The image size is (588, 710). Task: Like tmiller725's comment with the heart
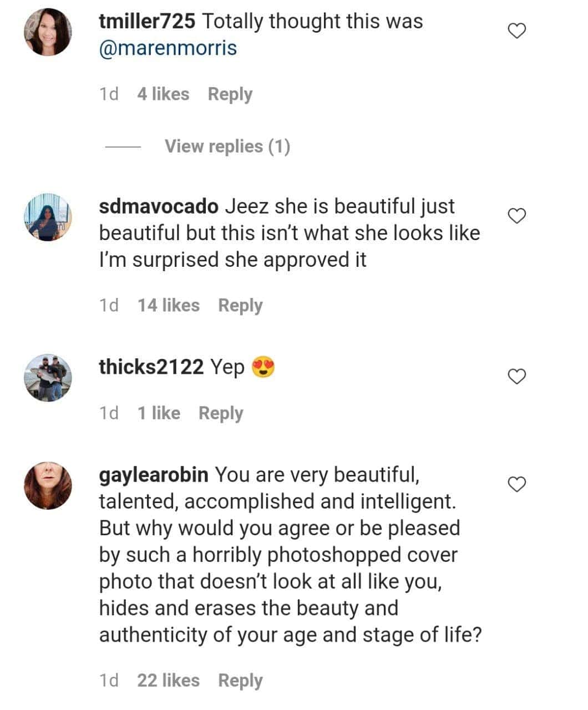point(516,31)
